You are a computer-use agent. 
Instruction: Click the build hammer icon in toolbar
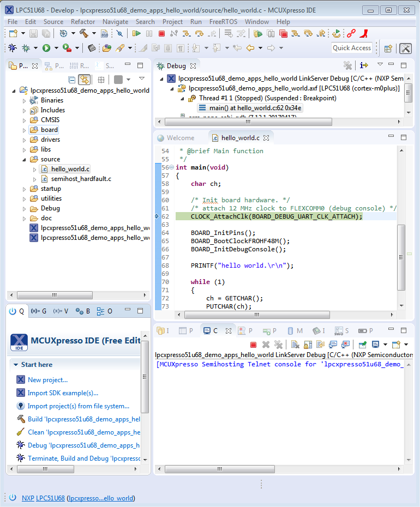(x=84, y=34)
